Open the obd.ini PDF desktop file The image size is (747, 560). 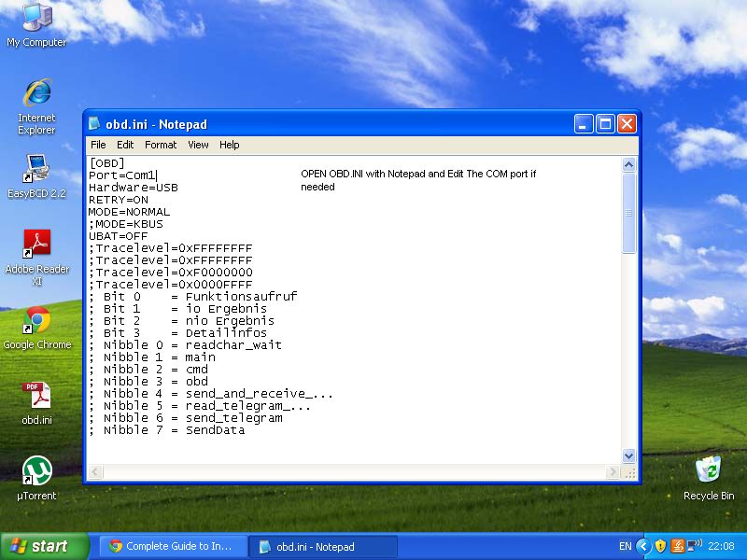click(x=36, y=396)
